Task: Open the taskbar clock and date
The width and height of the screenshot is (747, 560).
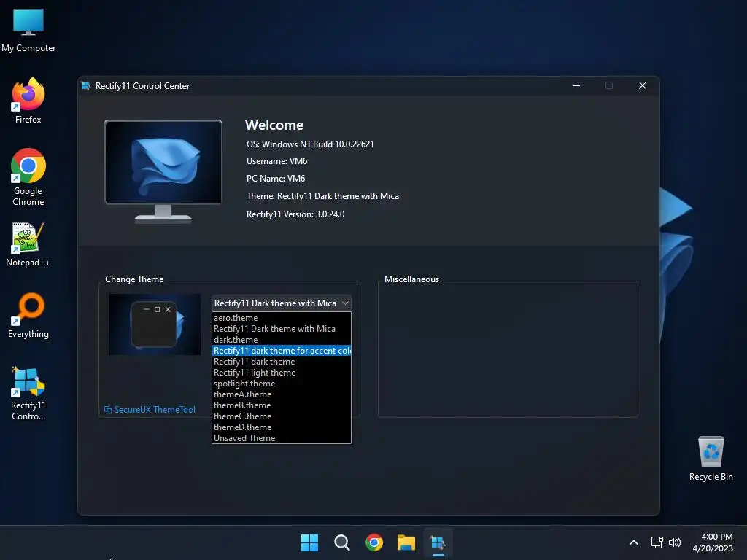Action: pyautogui.click(x=713, y=542)
